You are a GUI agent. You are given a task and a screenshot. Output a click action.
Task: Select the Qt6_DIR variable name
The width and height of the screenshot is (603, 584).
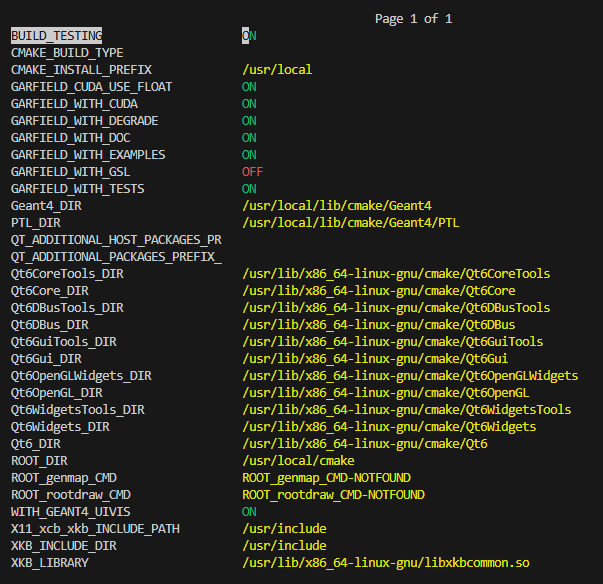tap(36, 443)
